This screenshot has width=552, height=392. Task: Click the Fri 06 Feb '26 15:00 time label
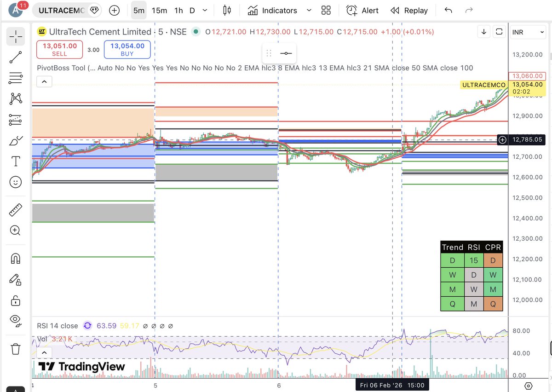392,385
